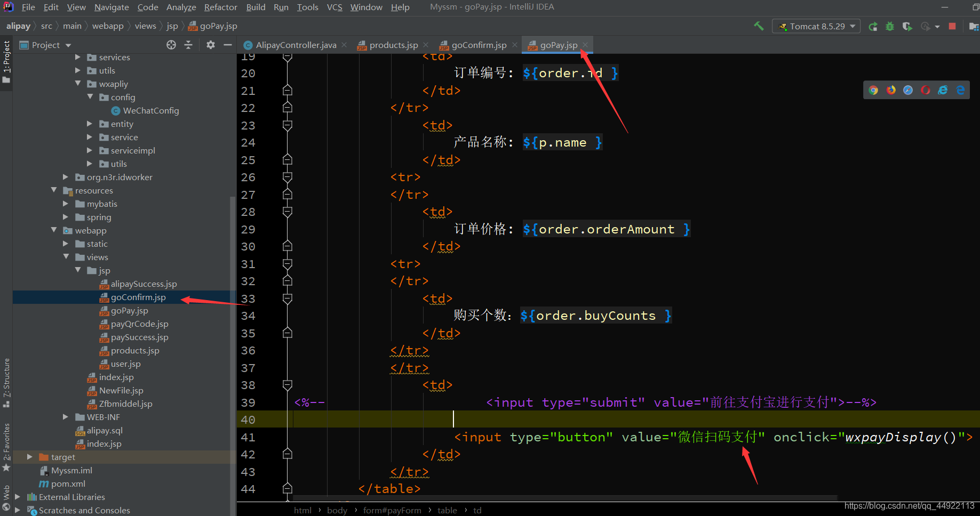This screenshot has width=980, height=516.
Task: Expand the WEB-INF folder
Action: click(66, 417)
